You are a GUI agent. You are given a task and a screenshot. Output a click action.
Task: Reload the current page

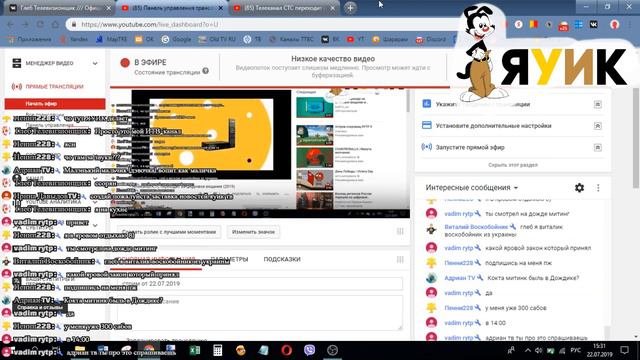(x=40, y=24)
